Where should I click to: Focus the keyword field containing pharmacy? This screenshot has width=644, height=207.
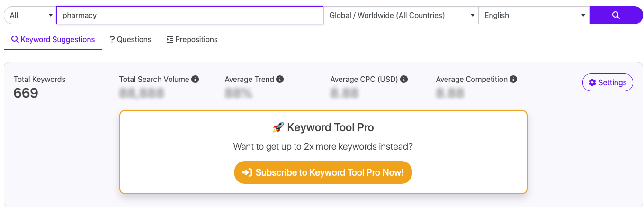tap(189, 15)
